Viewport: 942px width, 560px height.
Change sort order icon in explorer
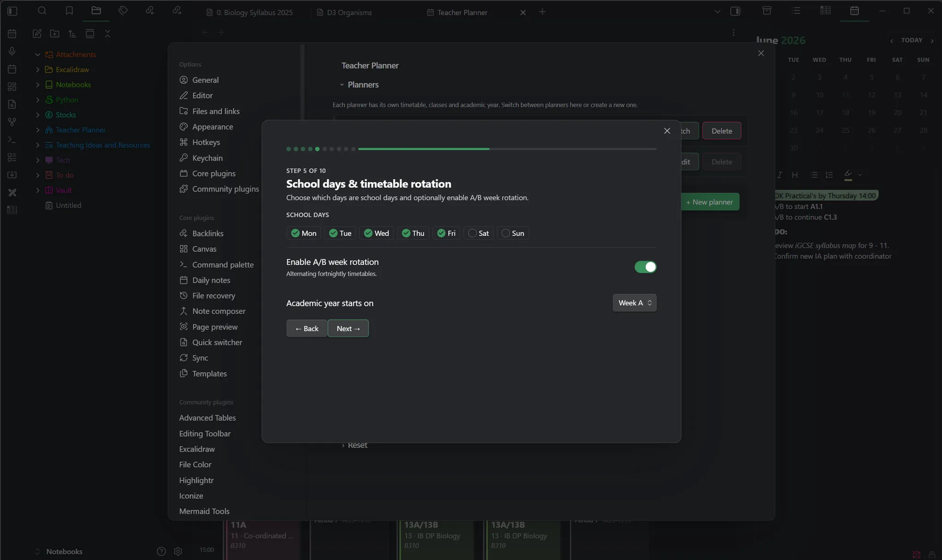click(x=72, y=33)
